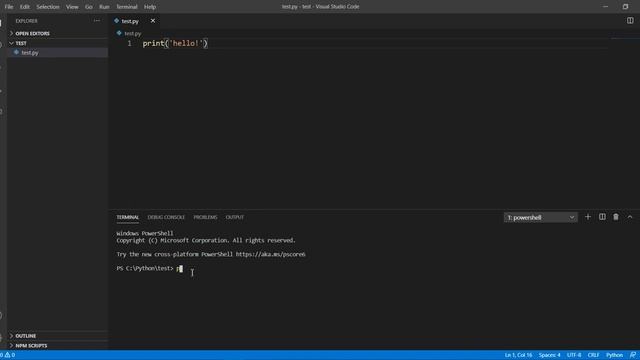640x360 pixels.
Task: Switch to the Debug Console tab
Action: coord(166,218)
